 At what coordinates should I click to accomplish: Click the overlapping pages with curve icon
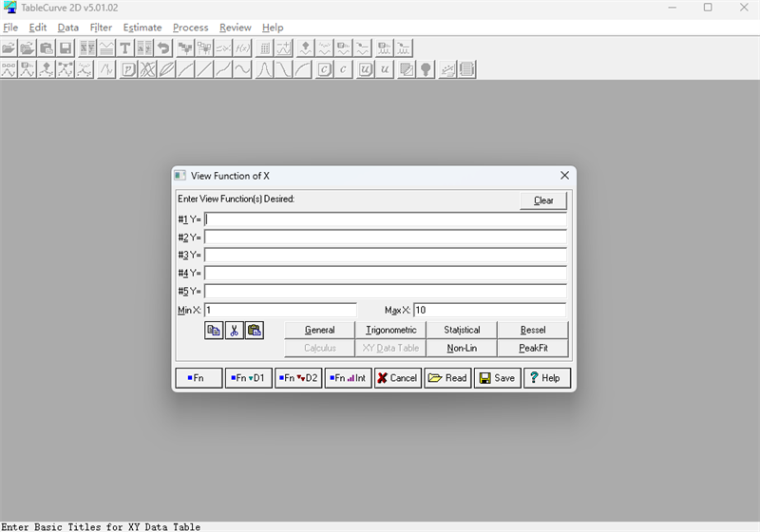(x=407, y=69)
